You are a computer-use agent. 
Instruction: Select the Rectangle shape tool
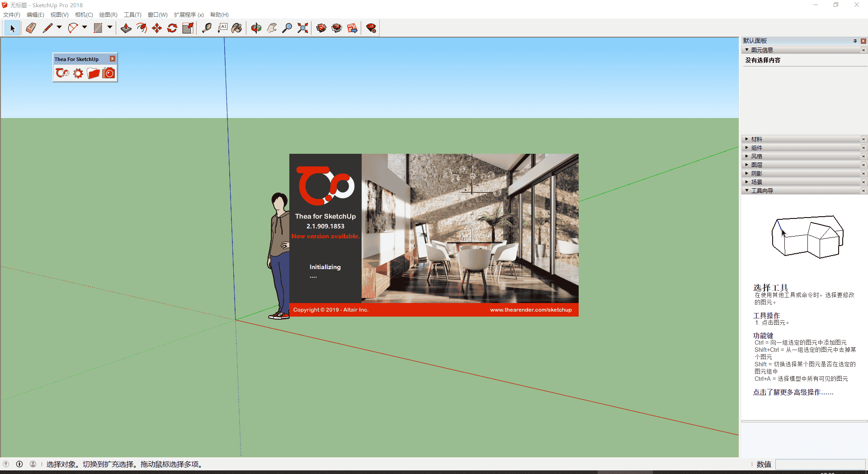tap(98, 28)
